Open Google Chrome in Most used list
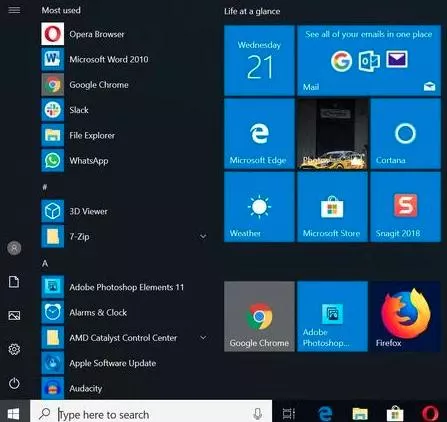 pyautogui.click(x=124, y=85)
